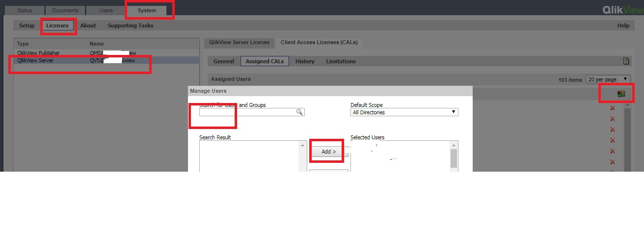Switch to the Users tab
Viewport: 644px width, 232px height.
click(105, 10)
